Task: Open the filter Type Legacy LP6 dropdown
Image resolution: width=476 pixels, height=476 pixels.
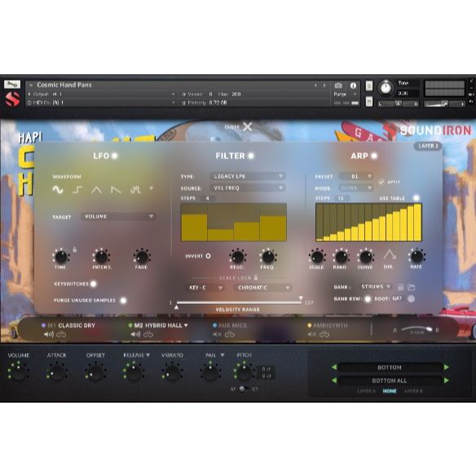Action: (x=247, y=176)
